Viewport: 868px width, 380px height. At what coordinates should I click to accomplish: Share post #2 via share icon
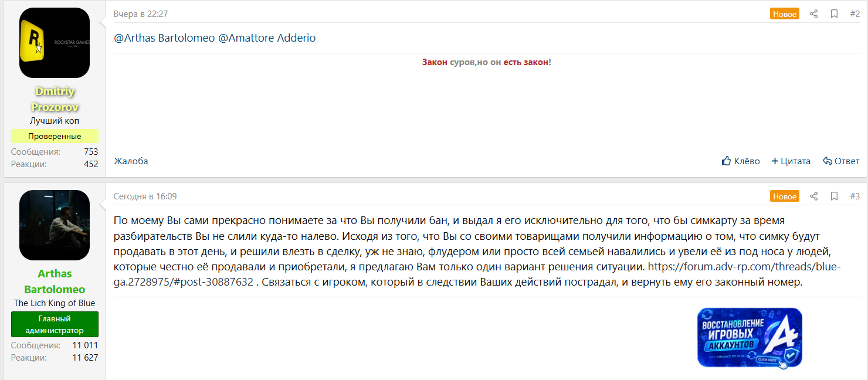(813, 14)
